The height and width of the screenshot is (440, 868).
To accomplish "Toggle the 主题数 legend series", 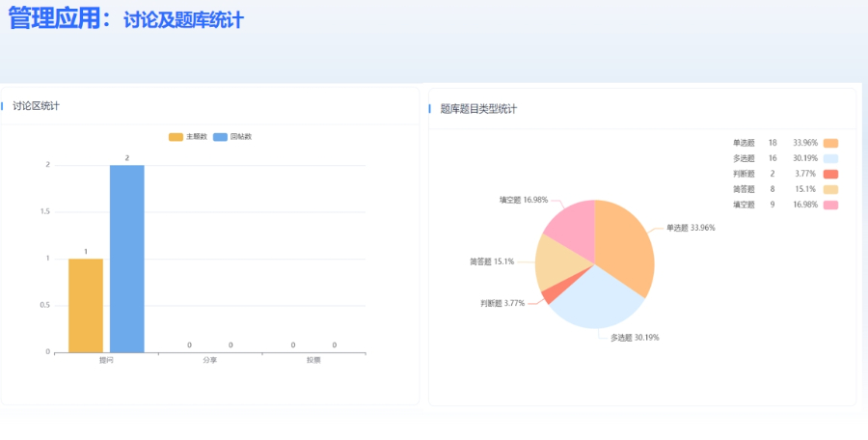I will 176,137.
